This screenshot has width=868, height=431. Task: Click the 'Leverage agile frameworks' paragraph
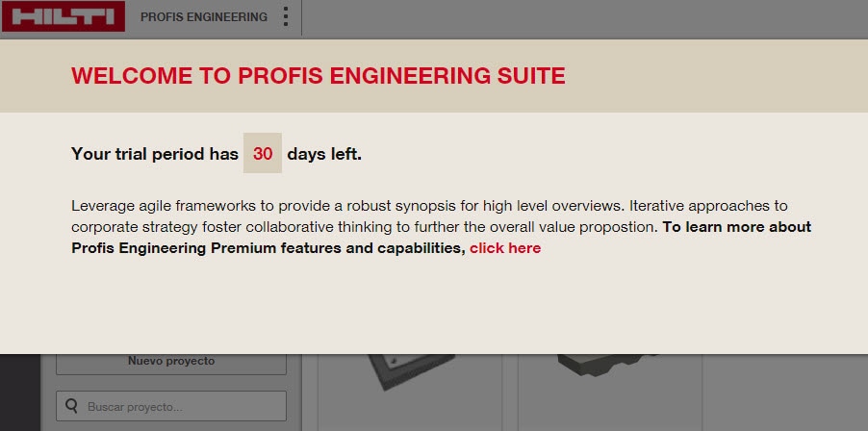click(x=385, y=206)
